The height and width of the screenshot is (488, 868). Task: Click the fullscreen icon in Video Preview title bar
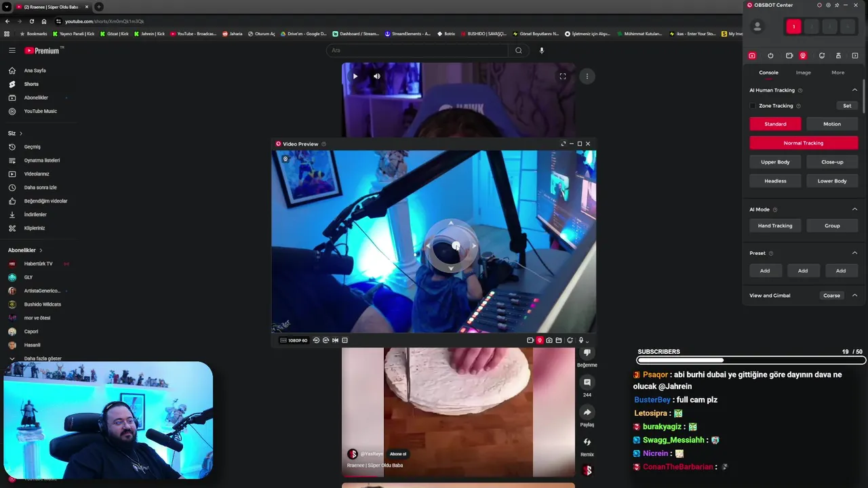pos(563,144)
